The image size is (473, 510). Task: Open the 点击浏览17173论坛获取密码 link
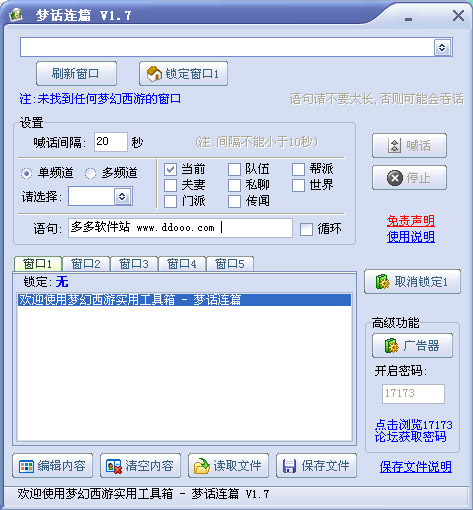pos(413,431)
